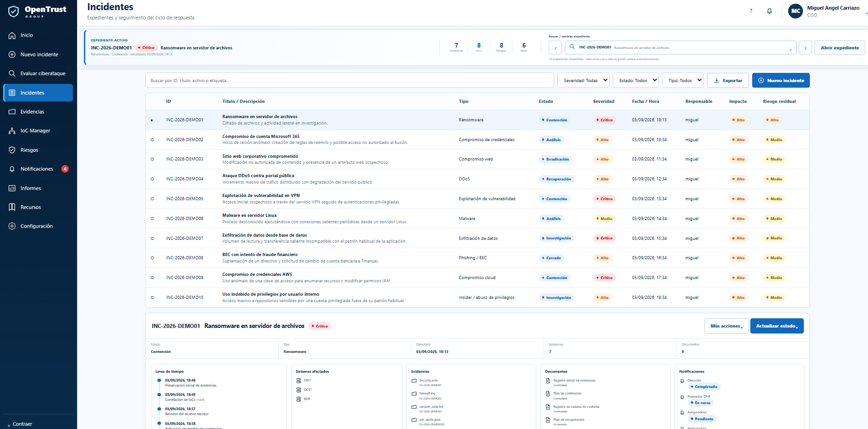The height and width of the screenshot is (429, 868).
Task: Open IoC Manager in sidebar
Action: 38,131
